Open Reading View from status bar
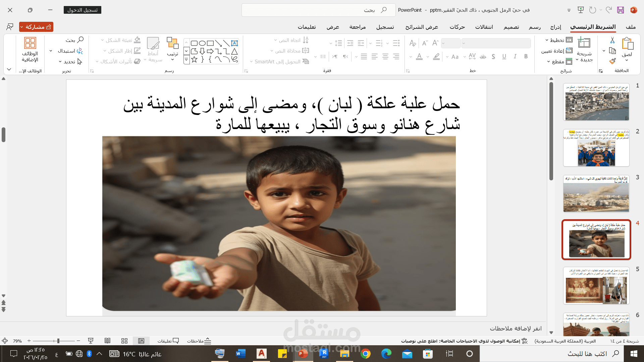This screenshot has width=644, height=362. point(107,341)
